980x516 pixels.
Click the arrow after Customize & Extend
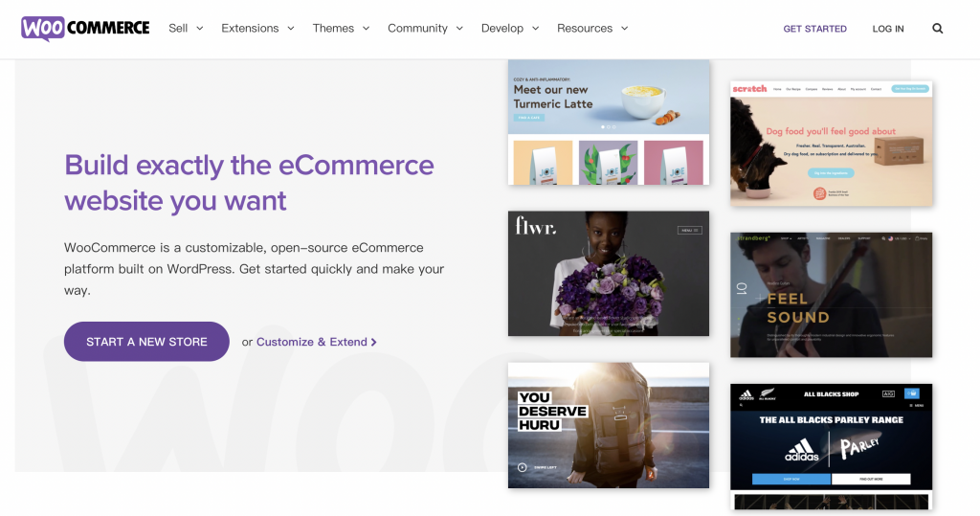[x=374, y=342]
